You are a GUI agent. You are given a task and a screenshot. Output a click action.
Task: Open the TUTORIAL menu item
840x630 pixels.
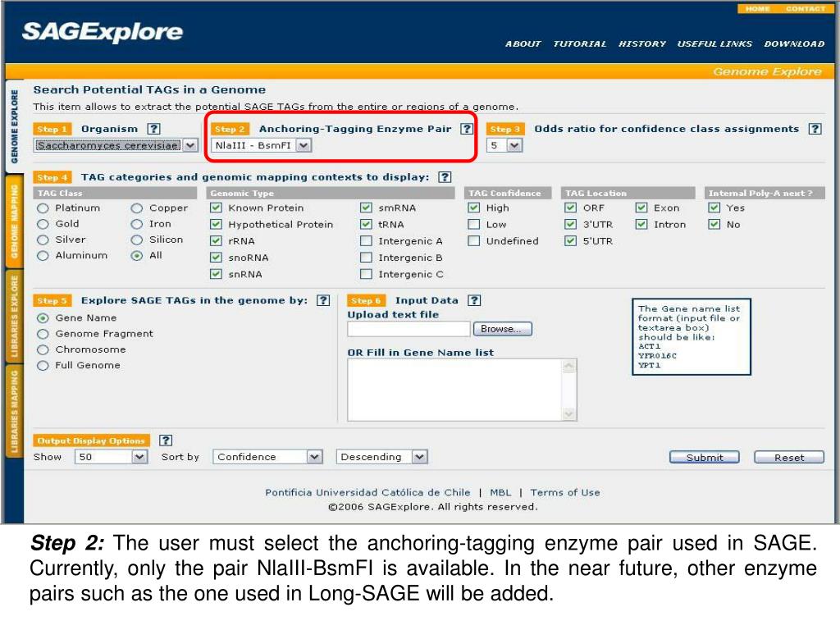point(580,44)
